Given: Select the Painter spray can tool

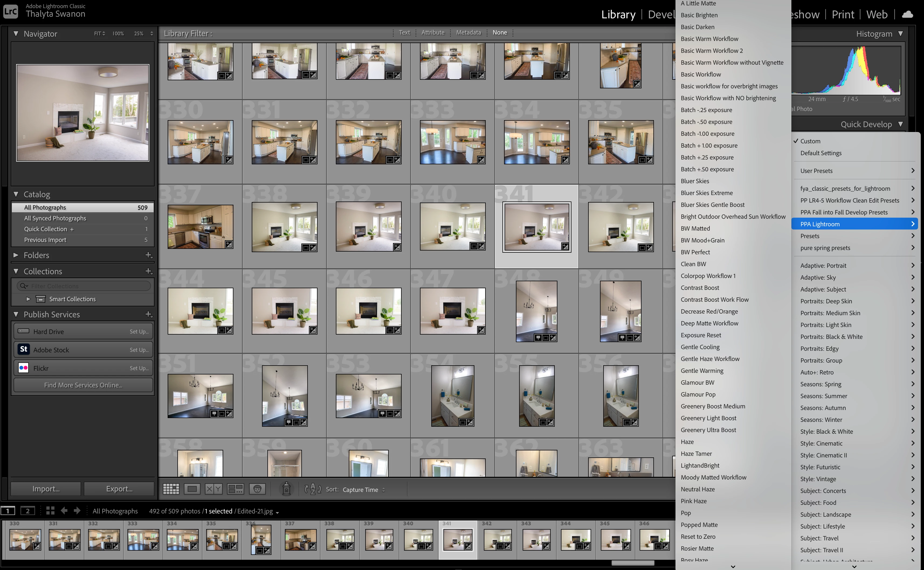Looking at the screenshot, I should (x=286, y=489).
